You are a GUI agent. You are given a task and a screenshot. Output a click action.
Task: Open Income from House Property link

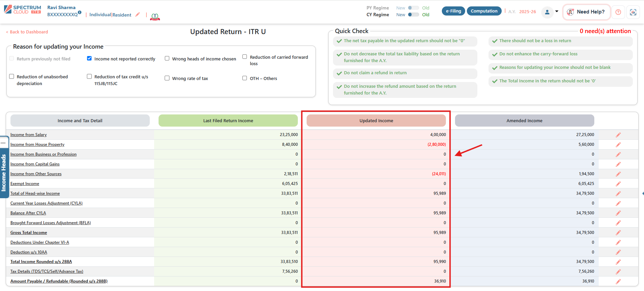37,144
